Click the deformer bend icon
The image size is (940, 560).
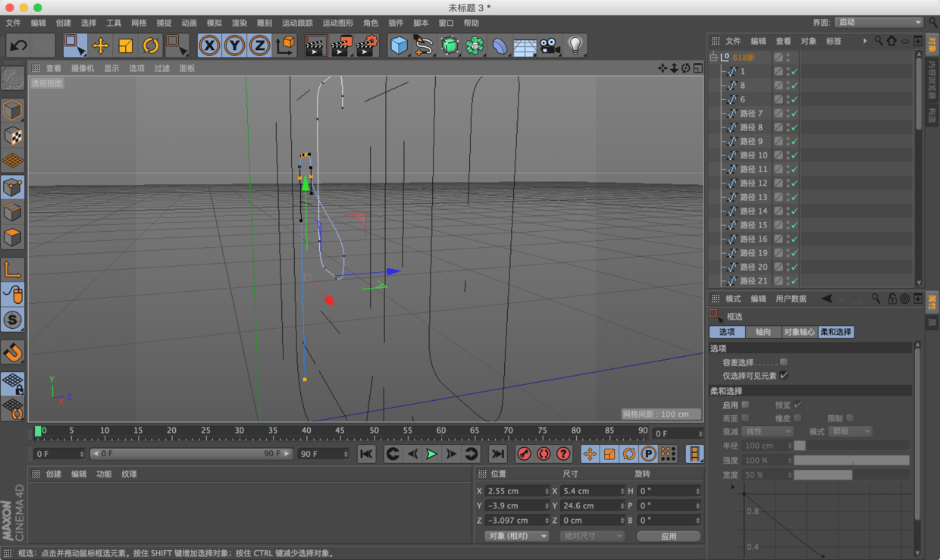[500, 46]
